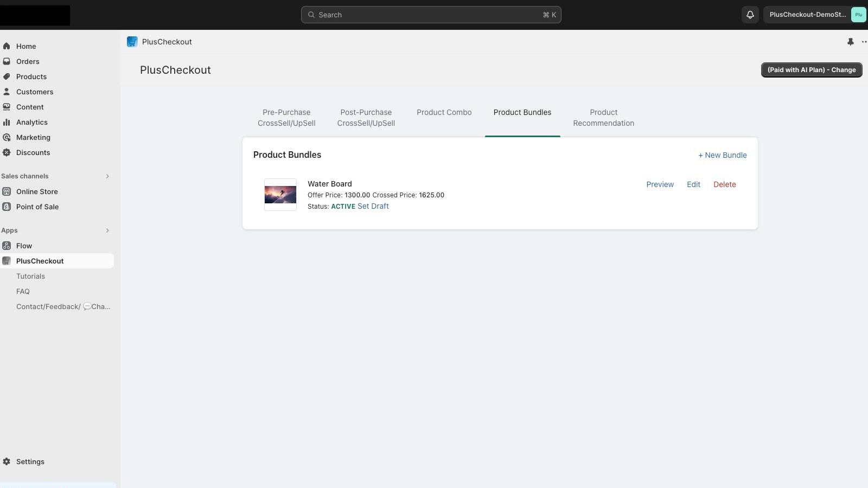Screen dimensions: 868x488
Task: Open the notifications bell
Action: point(750,15)
